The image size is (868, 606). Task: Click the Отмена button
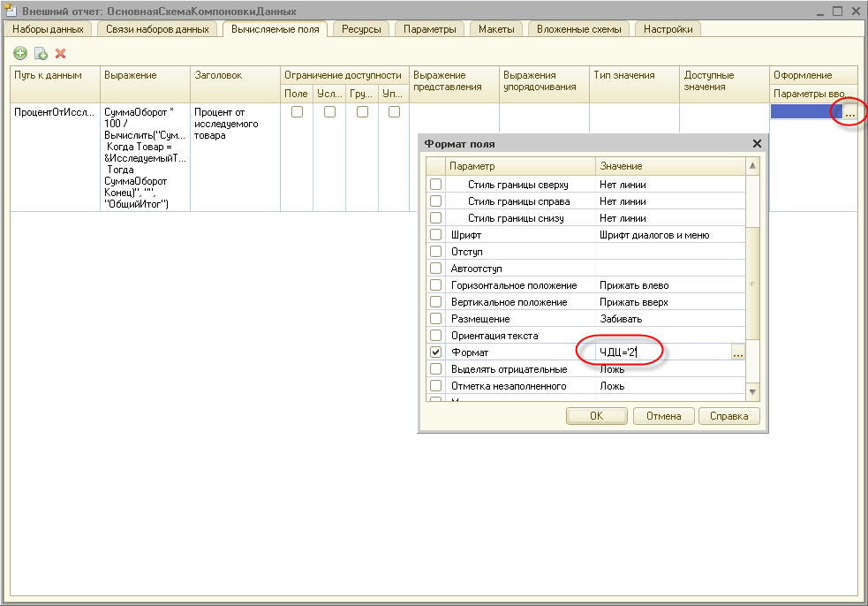663,416
